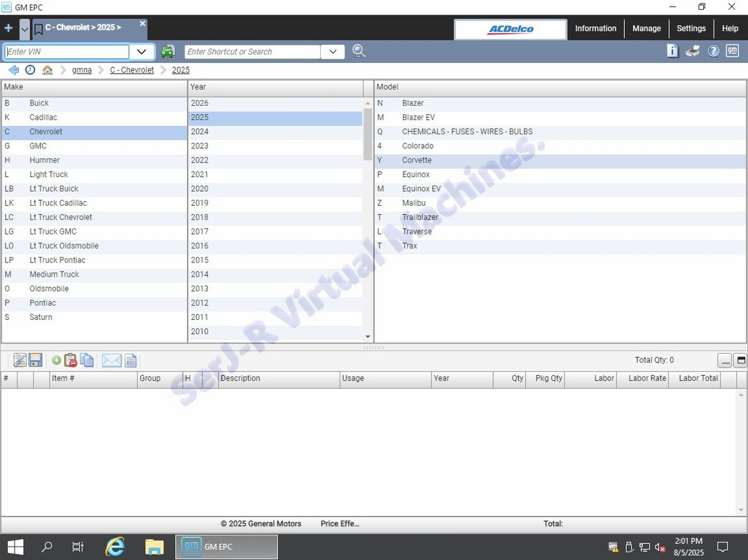Select year 2024
The width and height of the screenshot is (748, 560).
click(x=275, y=132)
